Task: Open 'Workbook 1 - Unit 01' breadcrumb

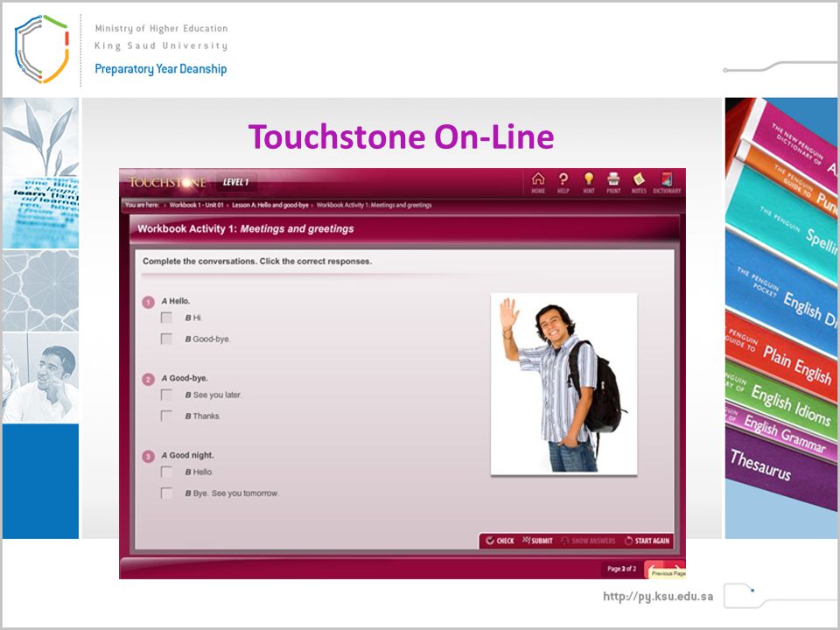Action: (197, 205)
